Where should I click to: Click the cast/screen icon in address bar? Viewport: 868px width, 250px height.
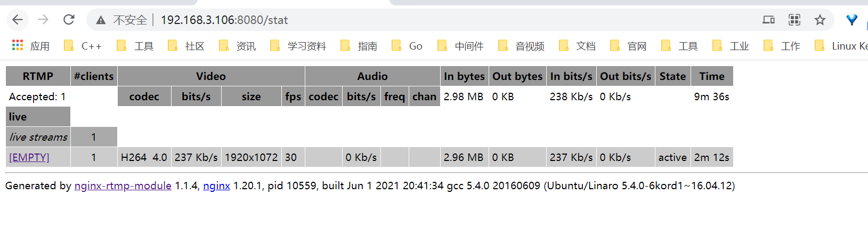(768, 20)
